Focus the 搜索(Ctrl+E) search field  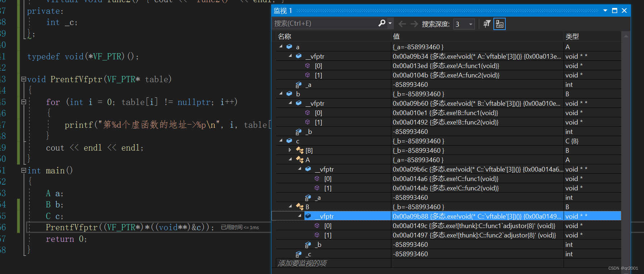pos(325,24)
